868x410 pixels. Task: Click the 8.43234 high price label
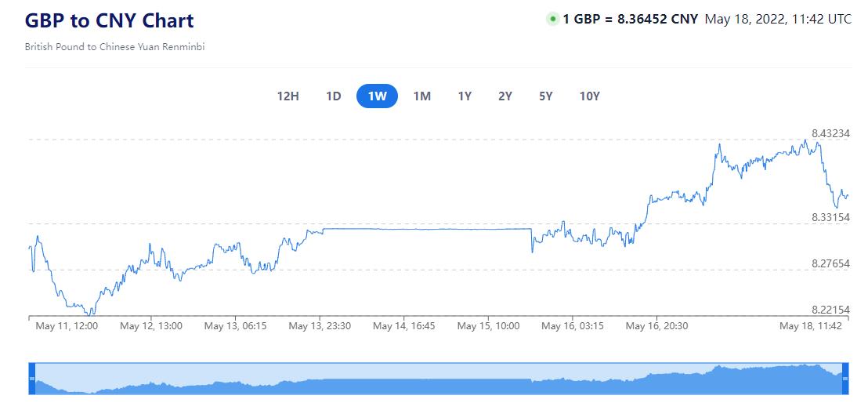(830, 133)
